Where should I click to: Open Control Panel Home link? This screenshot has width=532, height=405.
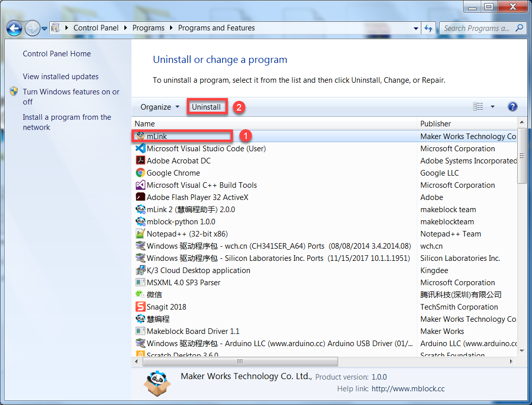(x=57, y=54)
